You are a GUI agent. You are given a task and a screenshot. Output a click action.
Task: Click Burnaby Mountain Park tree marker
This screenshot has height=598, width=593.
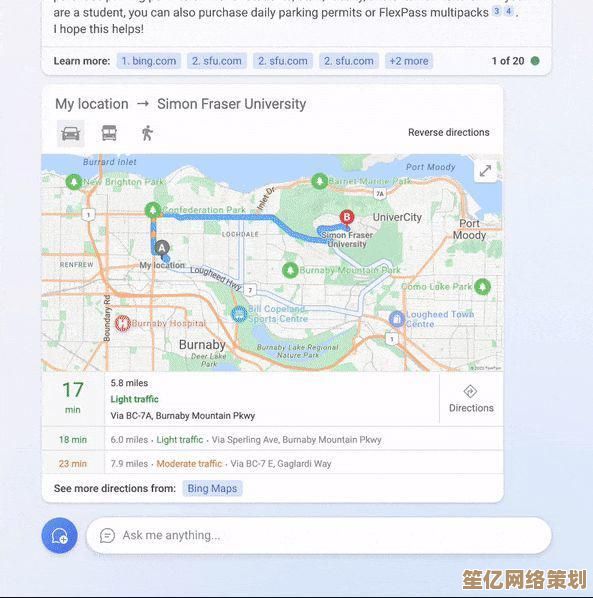coord(290,270)
